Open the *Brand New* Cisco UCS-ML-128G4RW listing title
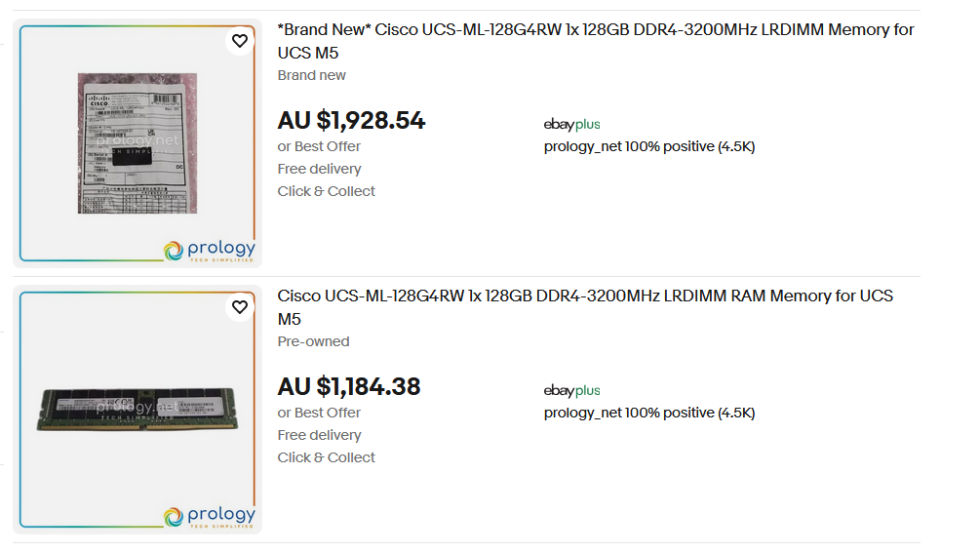 (596, 41)
